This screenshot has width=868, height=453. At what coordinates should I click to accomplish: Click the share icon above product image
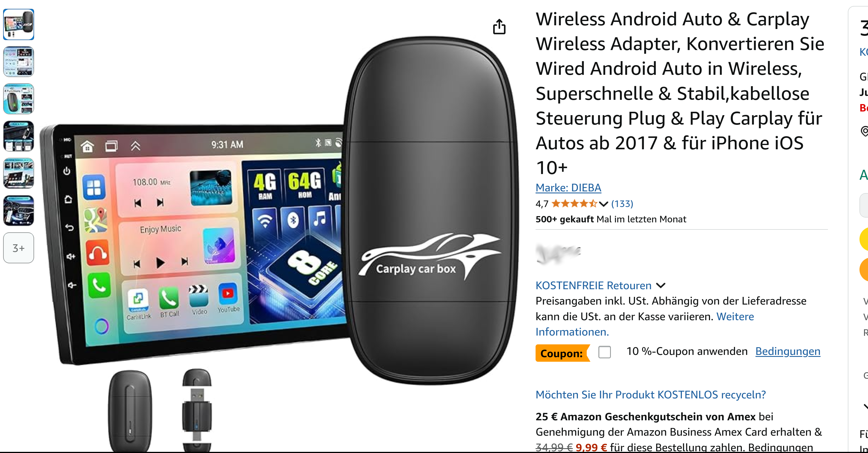499,27
